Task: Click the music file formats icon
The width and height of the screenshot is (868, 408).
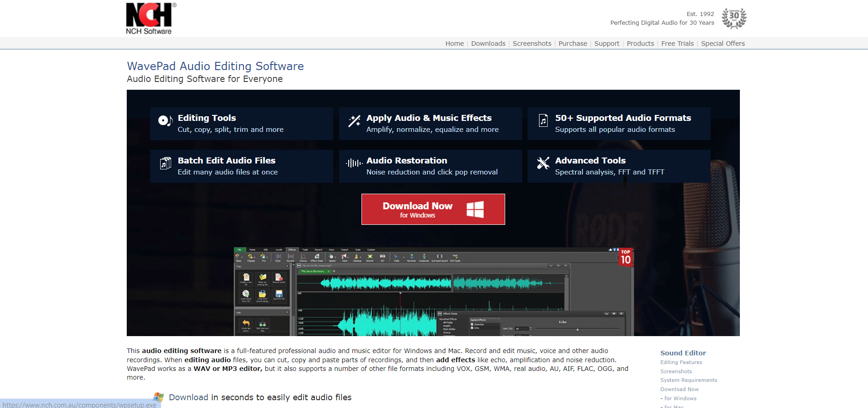Action: click(543, 120)
